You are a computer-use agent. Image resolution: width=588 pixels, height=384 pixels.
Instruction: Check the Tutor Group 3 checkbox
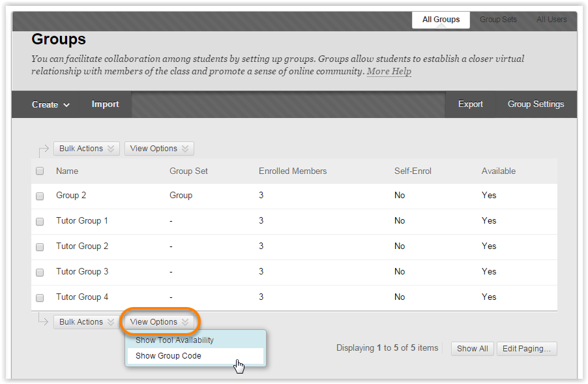pyautogui.click(x=40, y=273)
